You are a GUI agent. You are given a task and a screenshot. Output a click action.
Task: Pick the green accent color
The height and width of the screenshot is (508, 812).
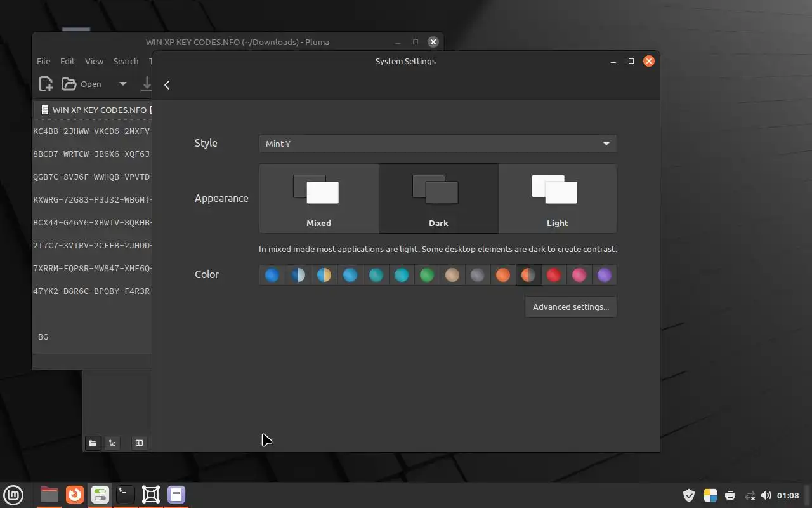point(427,275)
